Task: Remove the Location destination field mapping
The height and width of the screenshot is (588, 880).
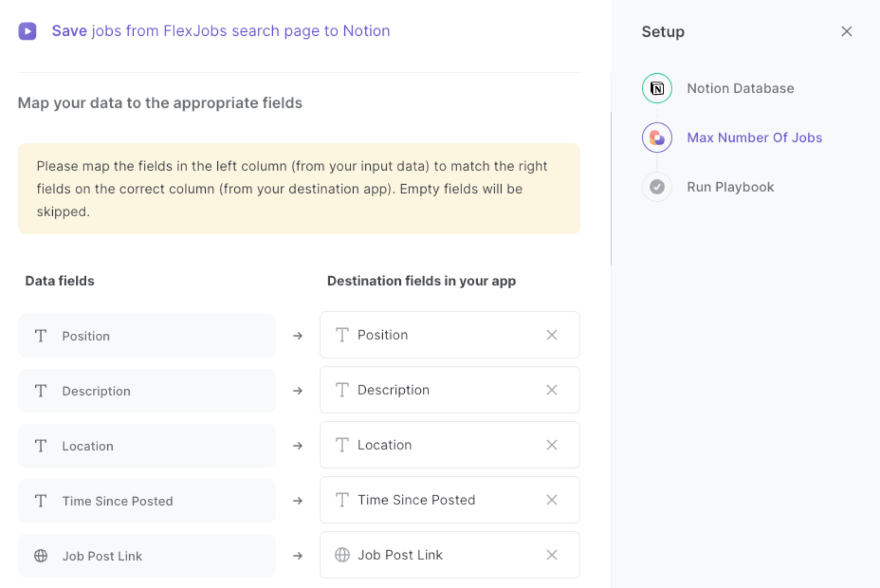Action: 552,445
